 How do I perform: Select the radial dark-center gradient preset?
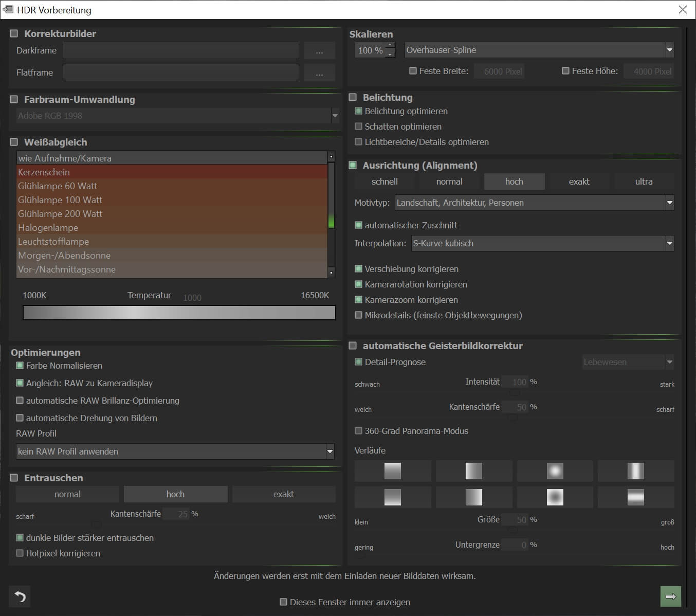coord(555,497)
